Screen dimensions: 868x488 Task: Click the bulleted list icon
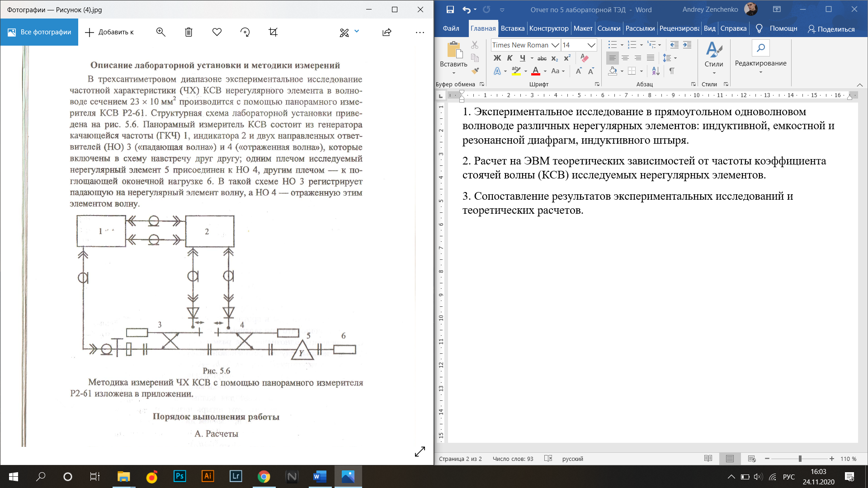(x=612, y=45)
